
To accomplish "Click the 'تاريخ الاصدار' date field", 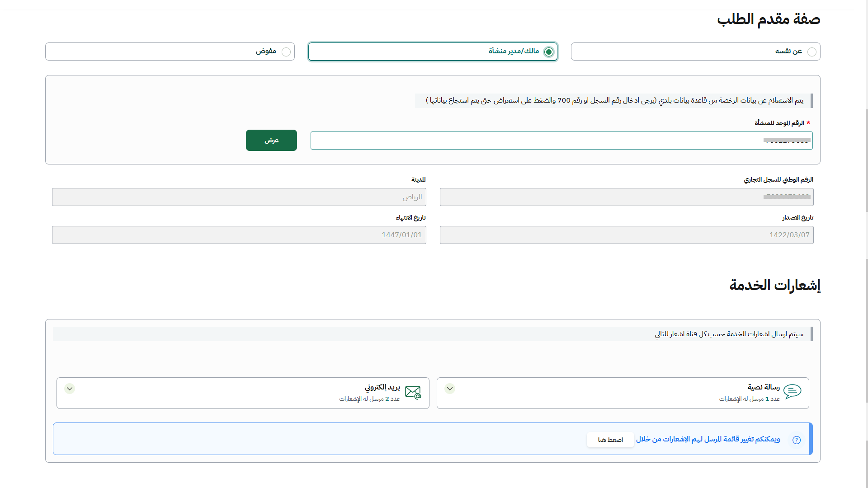I will point(626,235).
